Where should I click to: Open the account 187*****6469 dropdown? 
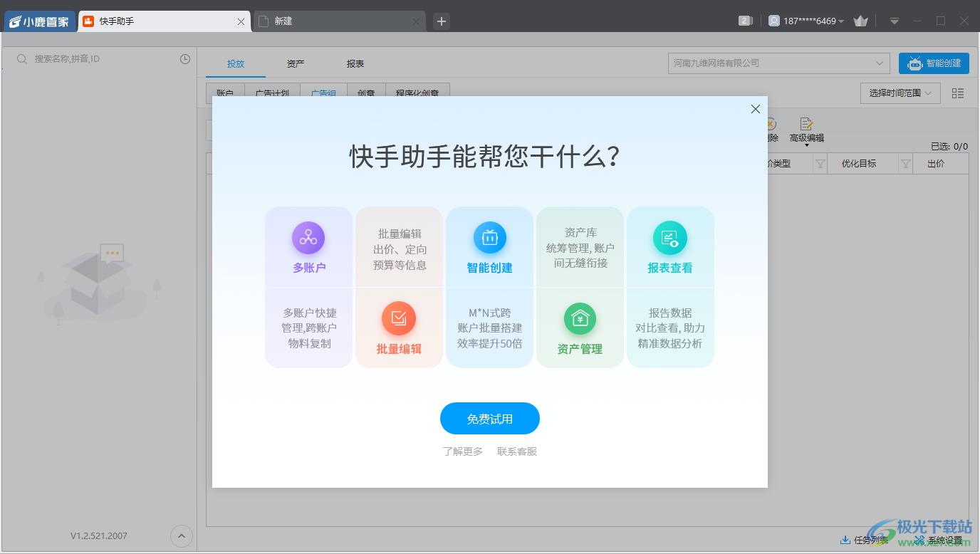(x=807, y=21)
